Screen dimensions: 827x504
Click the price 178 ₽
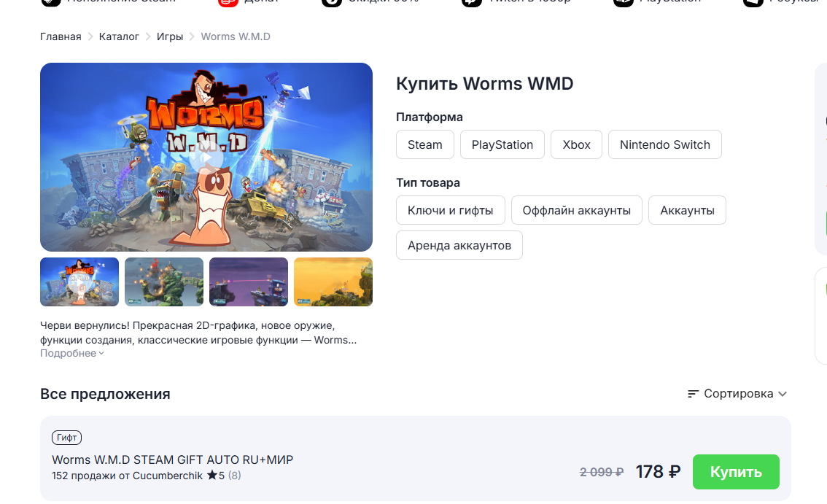pos(658,471)
